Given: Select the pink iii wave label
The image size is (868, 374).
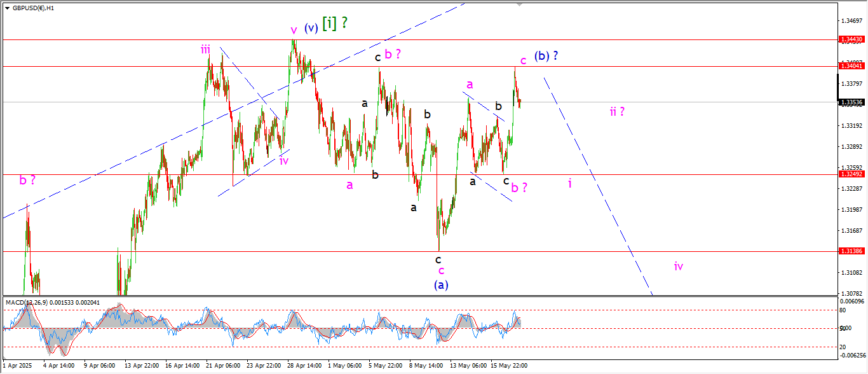Looking at the screenshot, I should point(206,49).
